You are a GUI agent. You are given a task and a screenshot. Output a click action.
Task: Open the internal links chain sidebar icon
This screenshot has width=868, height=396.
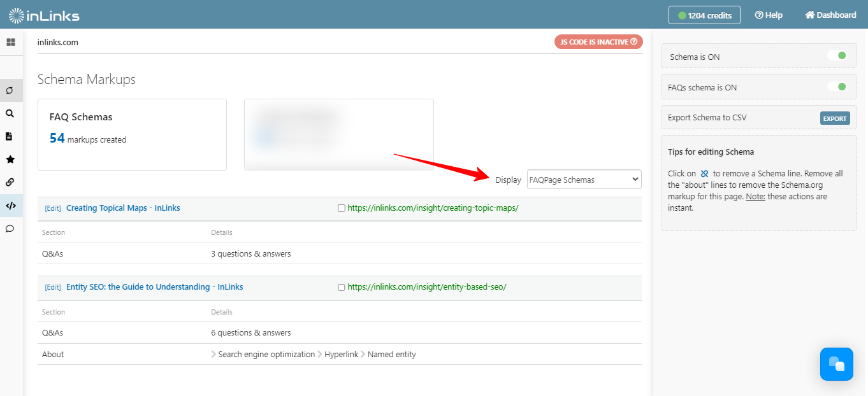pos(10,182)
